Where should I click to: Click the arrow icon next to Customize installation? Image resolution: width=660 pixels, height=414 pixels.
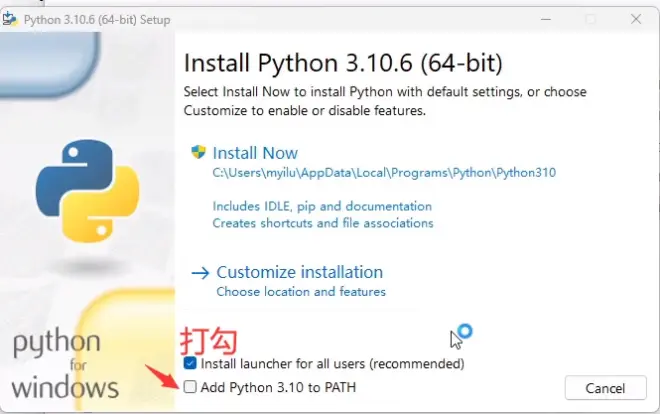point(200,273)
